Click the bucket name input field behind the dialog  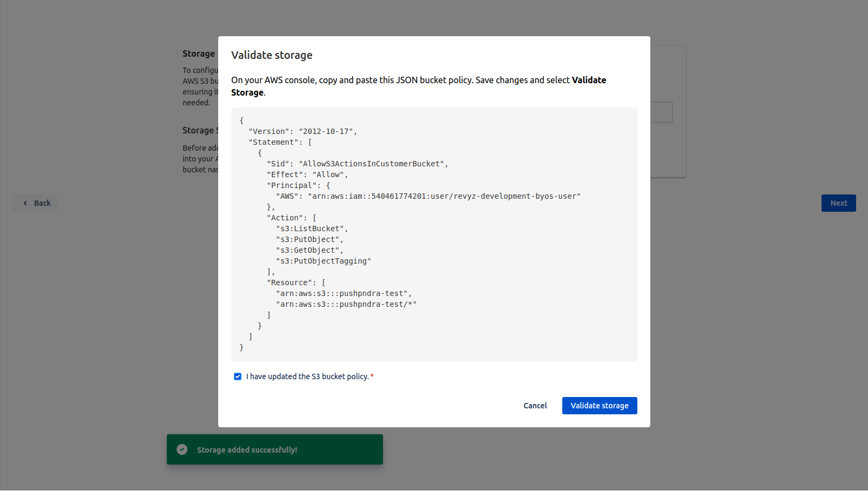tap(661, 112)
